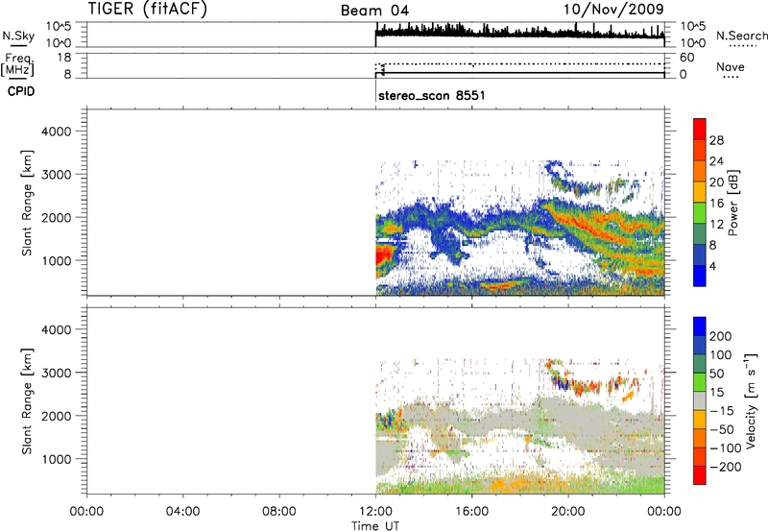Click the 24 value on power colorbar
This screenshot has width=768, height=532.
tap(716, 161)
